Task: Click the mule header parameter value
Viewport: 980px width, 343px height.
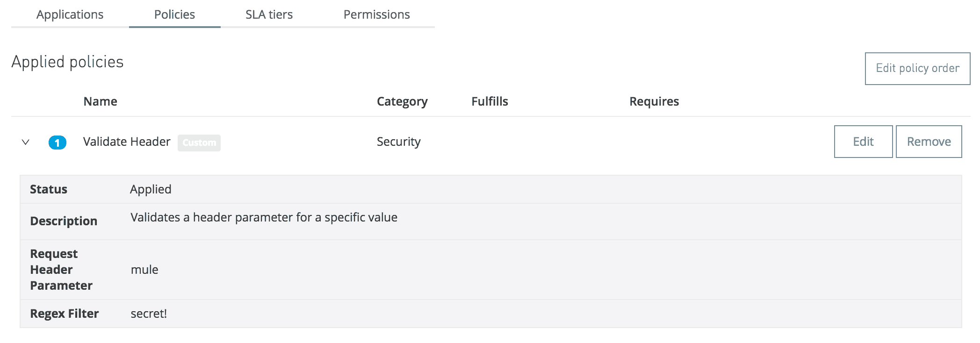Action: point(144,270)
